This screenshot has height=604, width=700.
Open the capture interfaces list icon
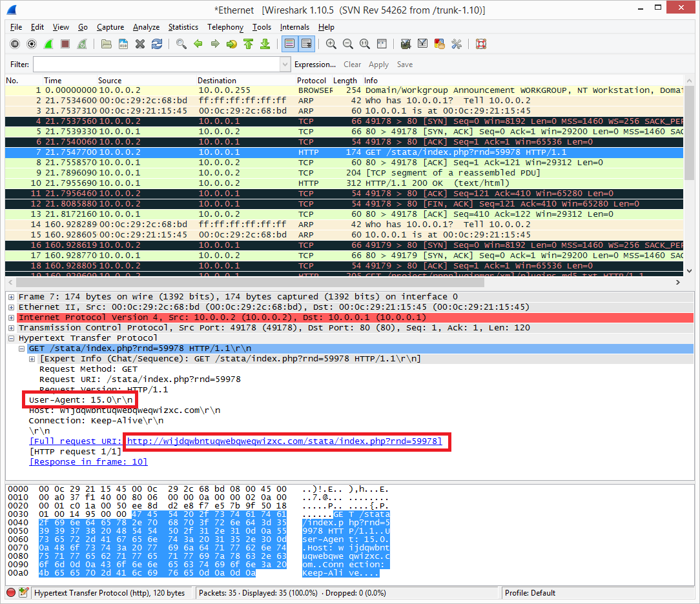(15, 44)
